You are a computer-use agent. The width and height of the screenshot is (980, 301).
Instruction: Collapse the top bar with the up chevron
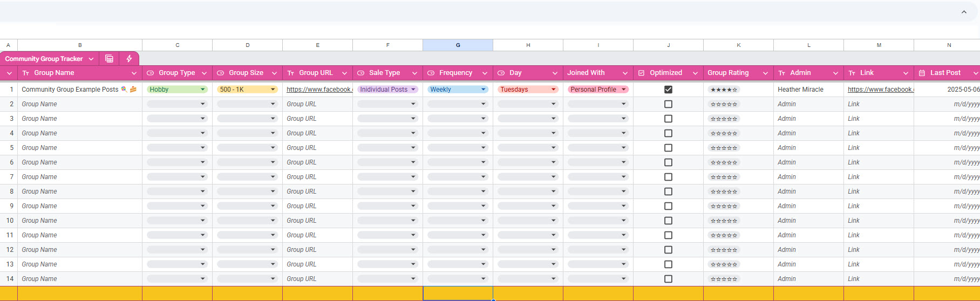click(964, 12)
